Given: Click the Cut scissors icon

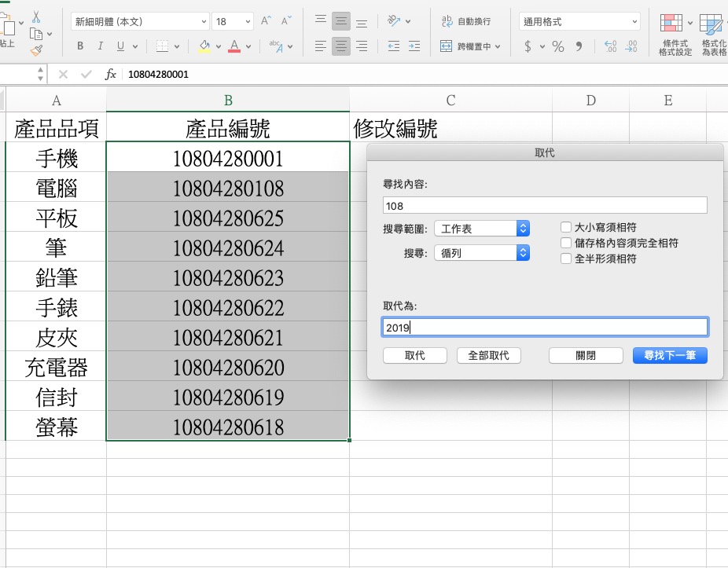Looking at the screenshot, I should click(x=36, y=17).
